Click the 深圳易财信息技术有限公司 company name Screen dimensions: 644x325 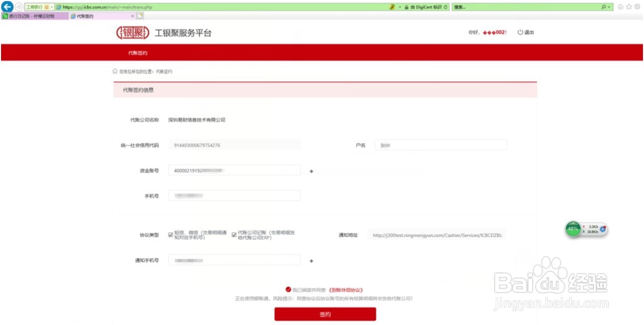coord(197,120)
